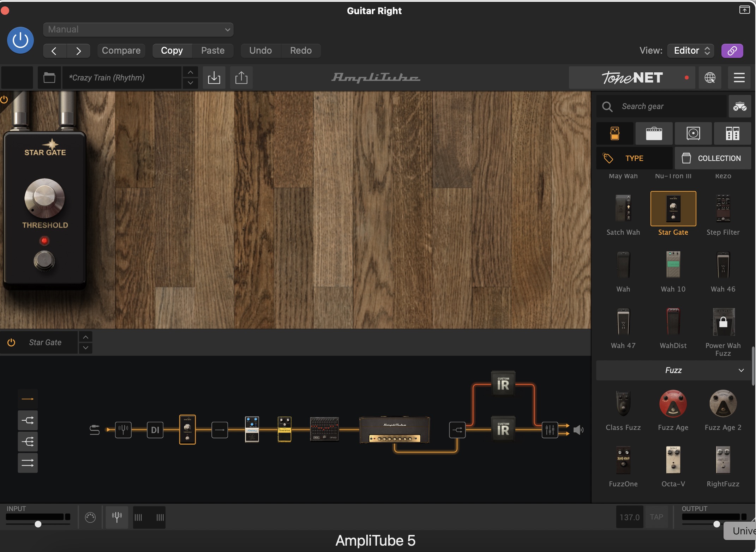Toggle stomp power in top-left corner
The height and width of the screenshot is (552, 756).
tap(4, 100)
